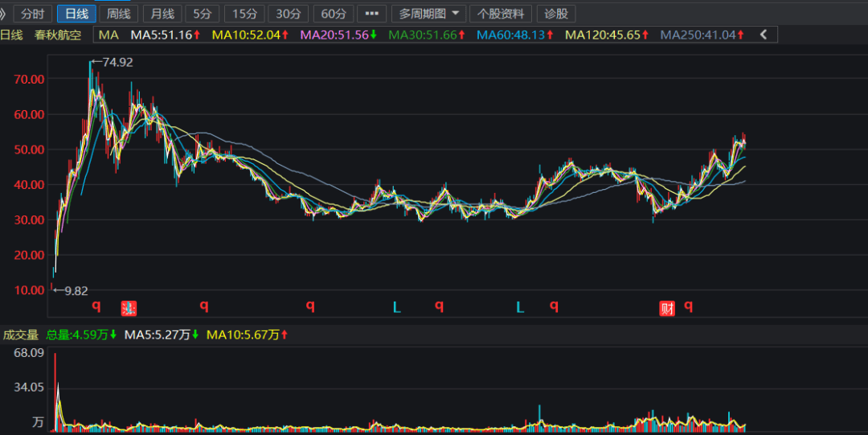
Task: Click the red square event marker near chart start
Action: (x=129, y=308)
